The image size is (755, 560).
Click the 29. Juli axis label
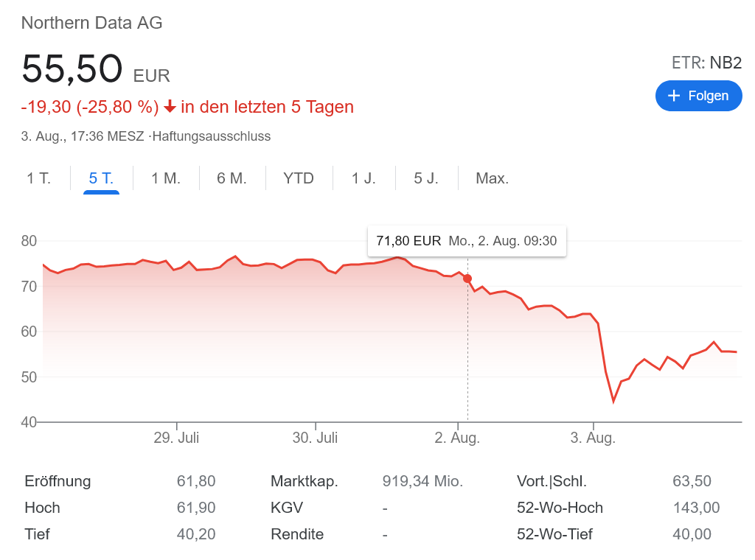176,438
